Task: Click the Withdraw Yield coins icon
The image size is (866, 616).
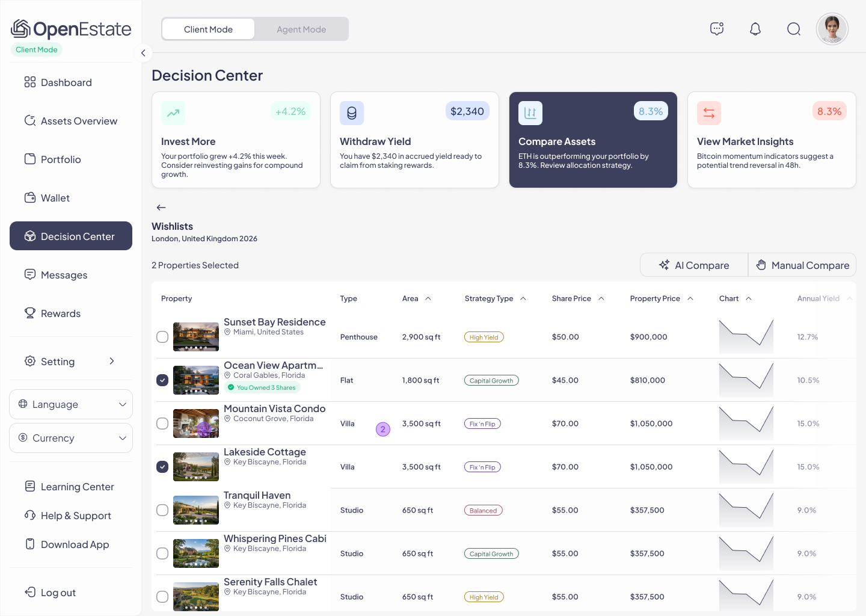Action: (352, 113)
